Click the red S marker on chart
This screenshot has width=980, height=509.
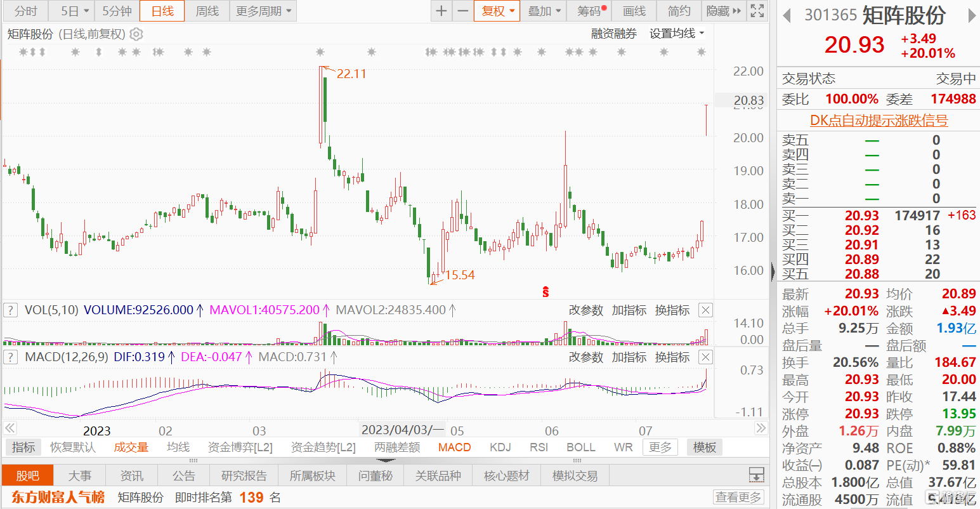(546, 292)
